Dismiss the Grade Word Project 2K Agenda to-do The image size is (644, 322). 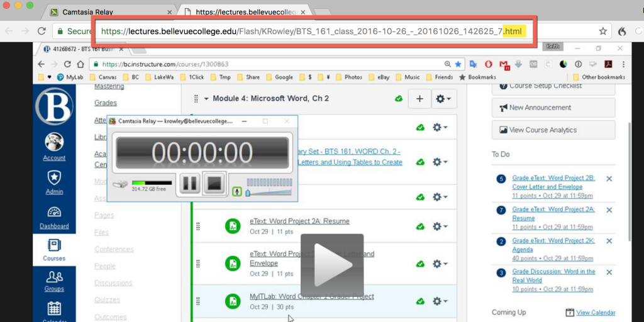click(609, 241)
